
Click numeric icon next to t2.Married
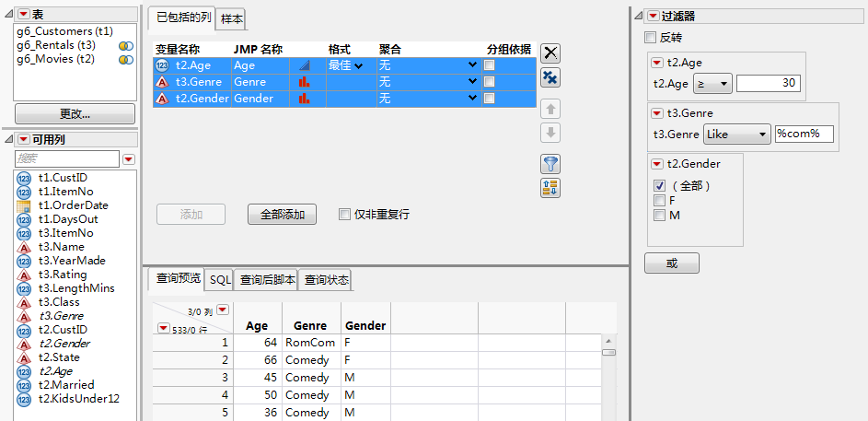(x=24, y=386)
